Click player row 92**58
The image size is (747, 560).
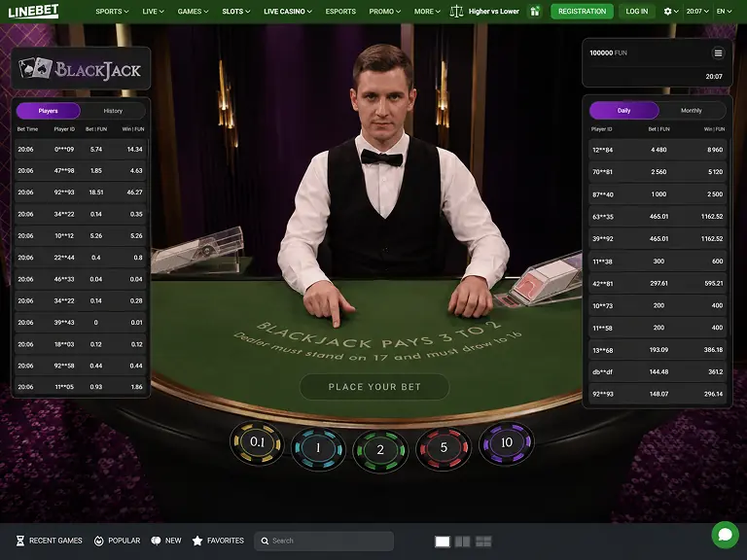(x=80, y=366)
